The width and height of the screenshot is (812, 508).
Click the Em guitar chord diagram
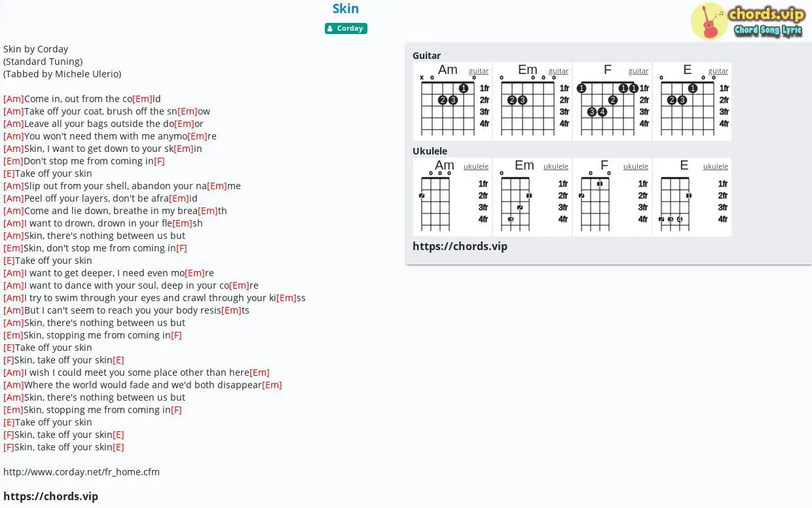(x=532, y=101)
